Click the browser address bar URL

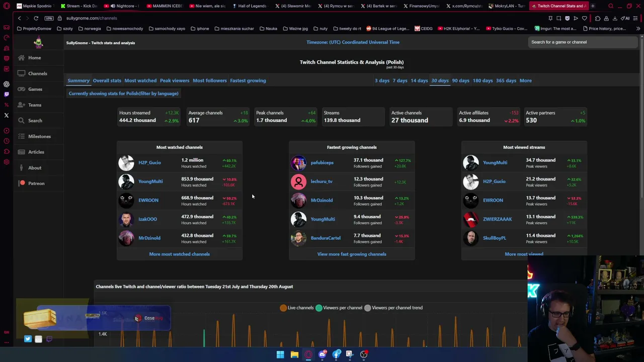pyautogui.click(x=92, y=18)
